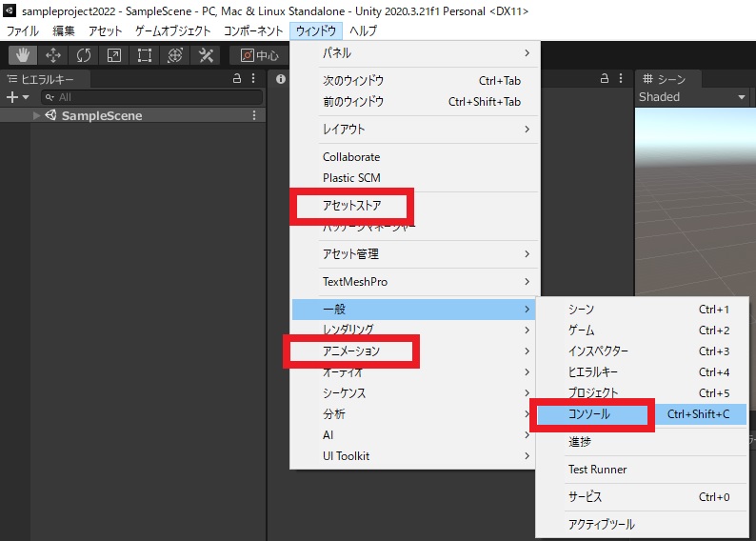Expand the アセット管理 submenu
The width and height of the screenshot is (756, 541).
[x=415, y=254]
